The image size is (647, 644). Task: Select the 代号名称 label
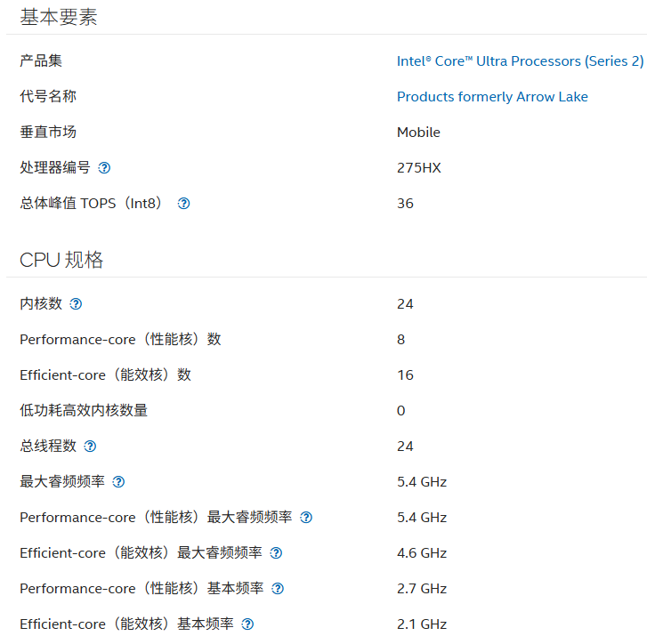(48, 96)
